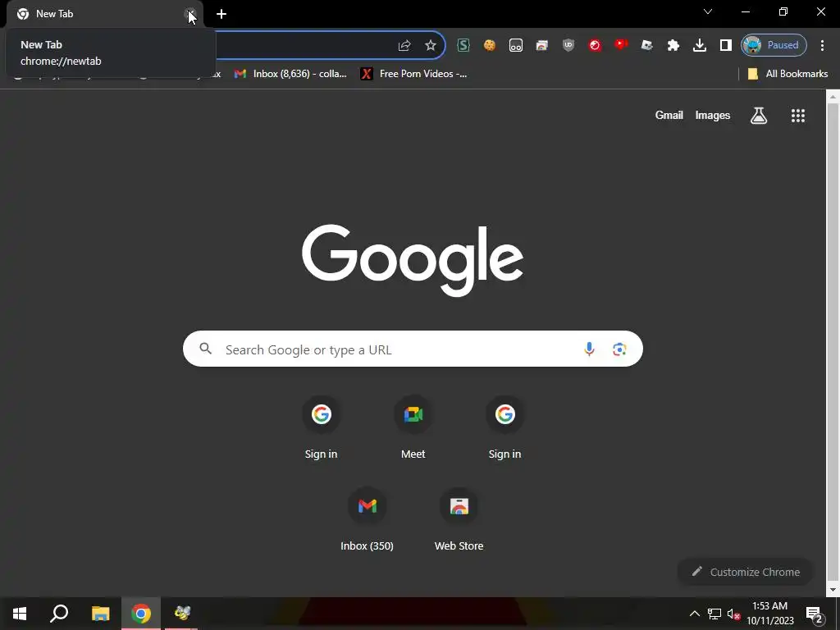This screenshot has height=630, width=840.
Task: Toggle the Chrome side panel icon
Action: (x=726, y=45)
